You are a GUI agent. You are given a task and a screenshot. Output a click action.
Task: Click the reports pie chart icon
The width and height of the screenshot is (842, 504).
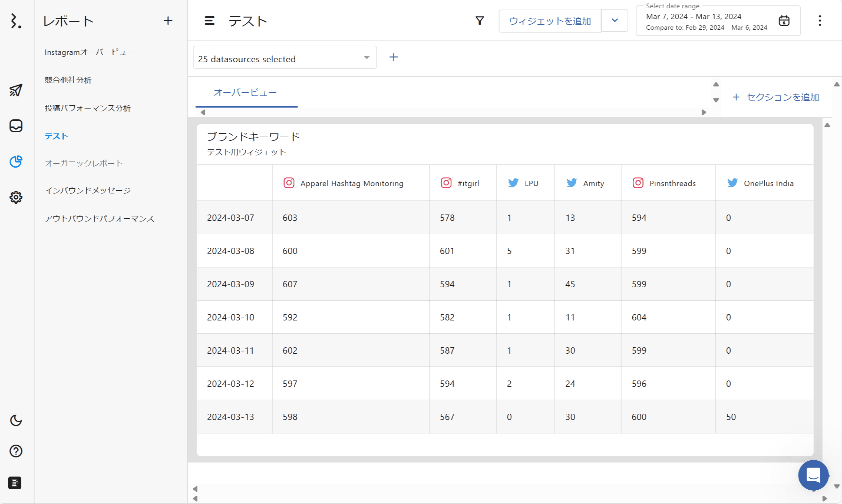pyautogui.click(x=16, y=161)
